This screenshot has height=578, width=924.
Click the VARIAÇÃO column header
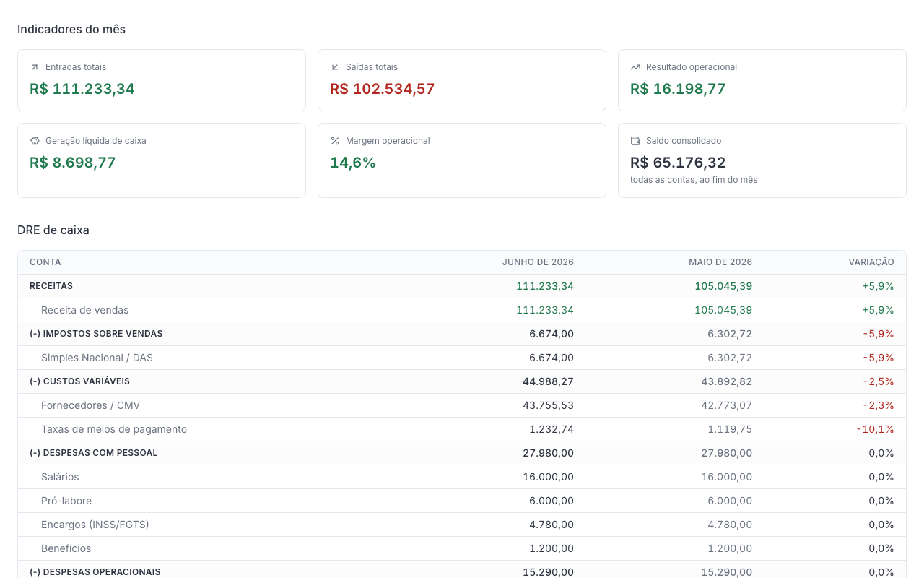tap(871, 262)
